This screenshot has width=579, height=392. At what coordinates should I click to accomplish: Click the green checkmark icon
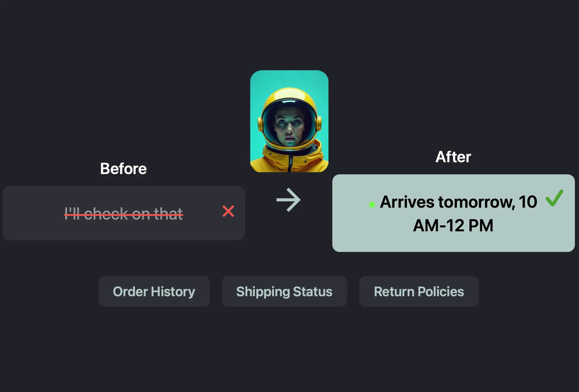pyautogui.click(x=554, y=198)
